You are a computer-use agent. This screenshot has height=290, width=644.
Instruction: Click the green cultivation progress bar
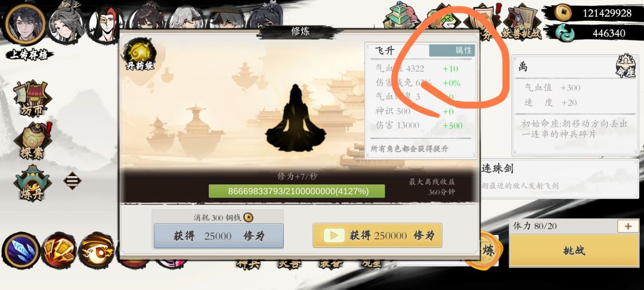click(x=296, y=191)
